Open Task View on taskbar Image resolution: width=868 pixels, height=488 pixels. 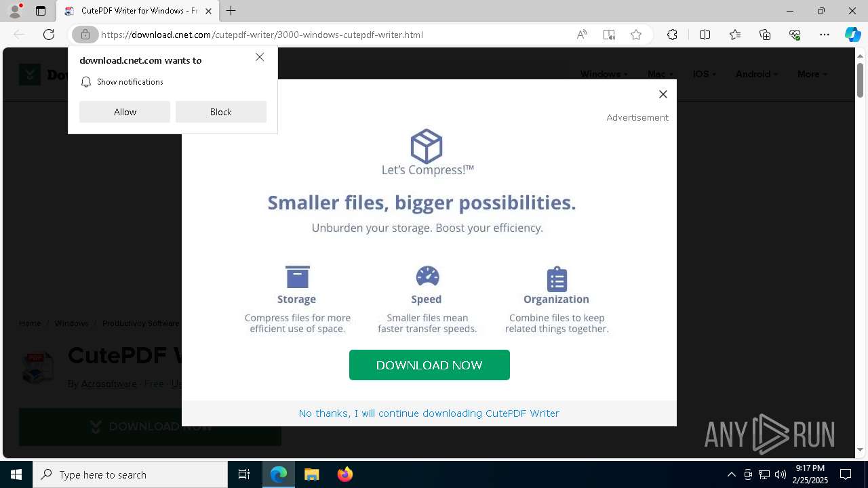(244, 474)
